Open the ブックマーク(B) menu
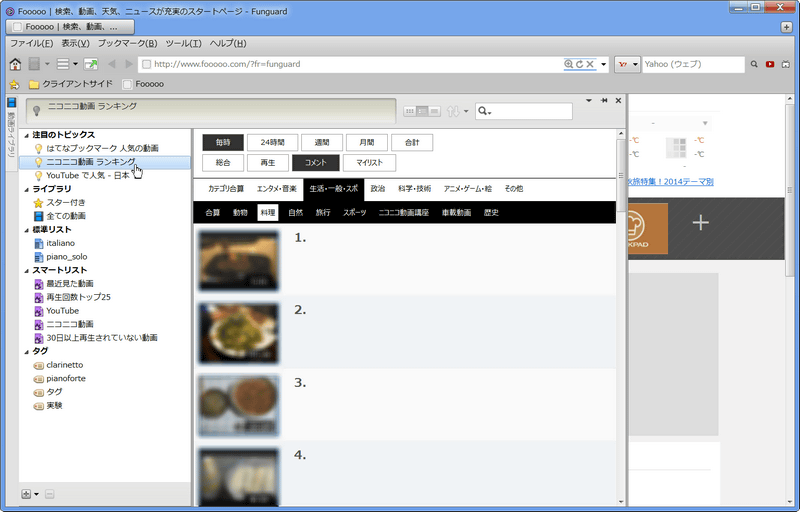This screenshot has width=800, height=512. 128,43
